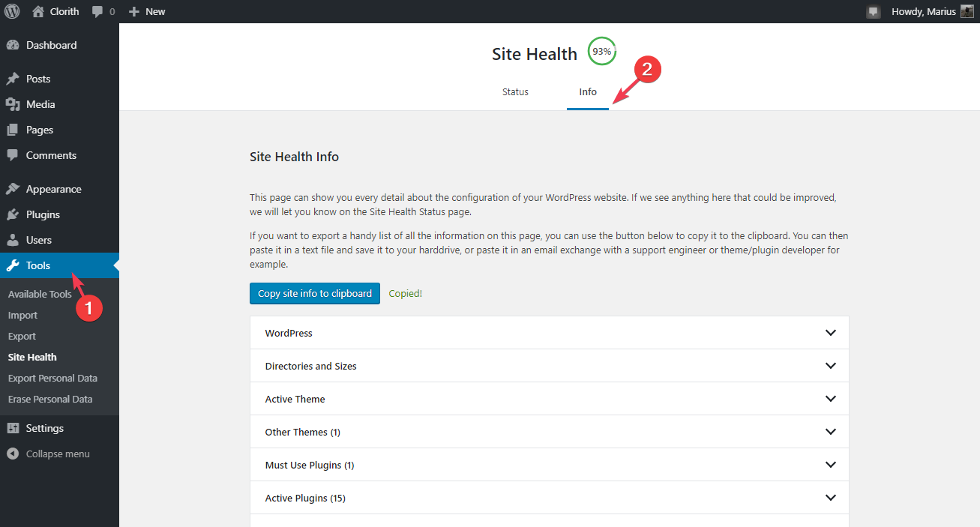Screen dimensions: 980x527
Task: Collapse the admin sidebar menu
Action: coord(58,454)
